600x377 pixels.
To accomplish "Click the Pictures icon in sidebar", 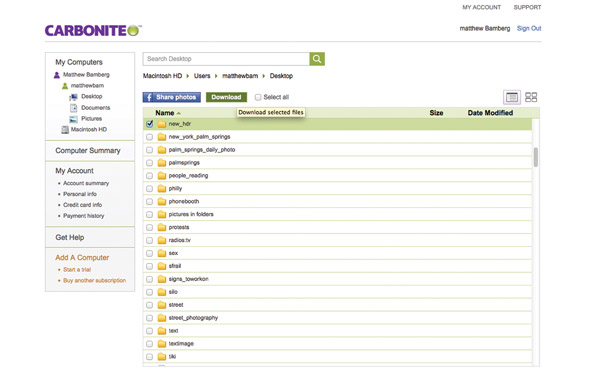I will coord(73,119).
